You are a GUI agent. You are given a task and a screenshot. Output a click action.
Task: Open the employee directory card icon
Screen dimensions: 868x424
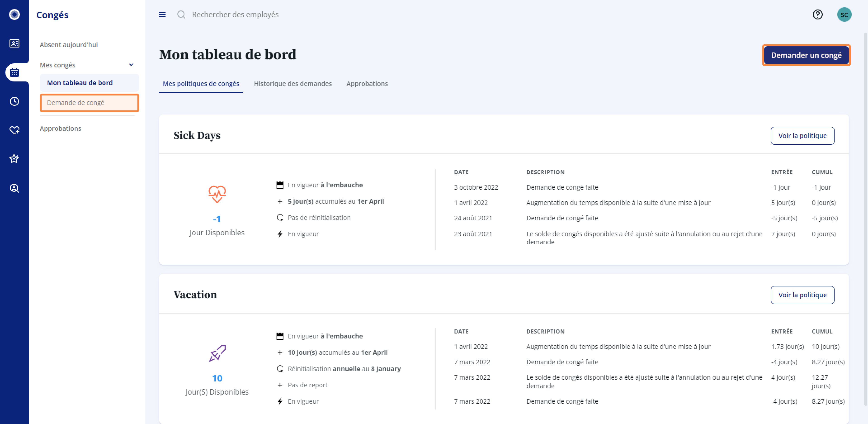click(x=14, y=43)
